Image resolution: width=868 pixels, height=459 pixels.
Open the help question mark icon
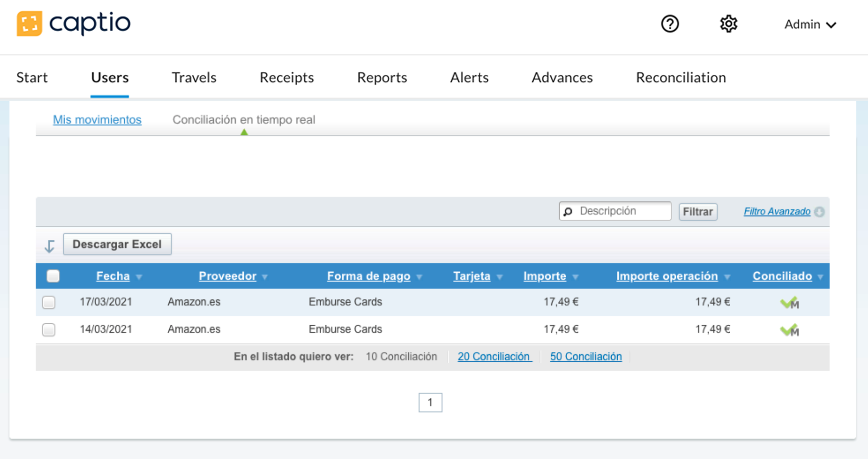(x=669, y=24)
